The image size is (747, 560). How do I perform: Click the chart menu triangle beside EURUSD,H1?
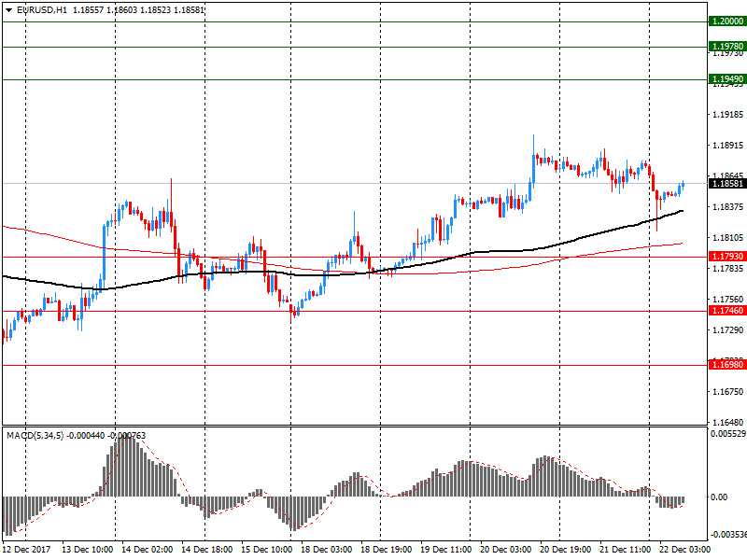tap(8, 9)
